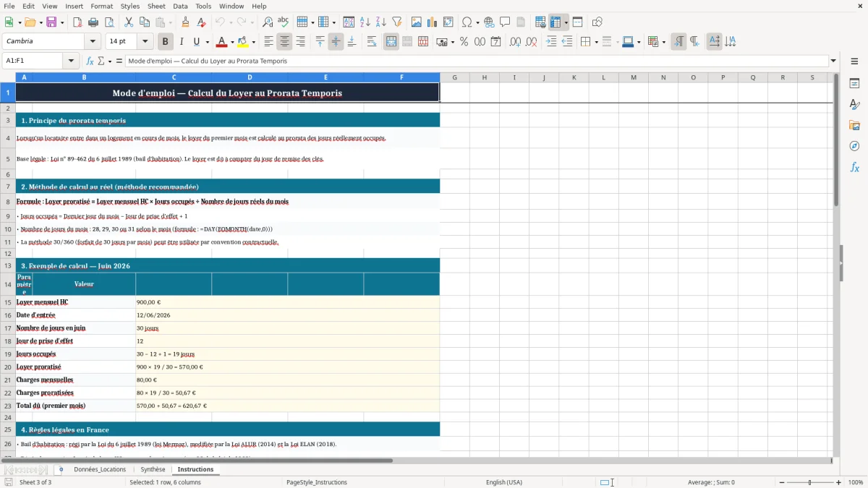Switch to Synthèse sheet tab
The height and width of the screenshot is (488, 868).
(153, 469)
